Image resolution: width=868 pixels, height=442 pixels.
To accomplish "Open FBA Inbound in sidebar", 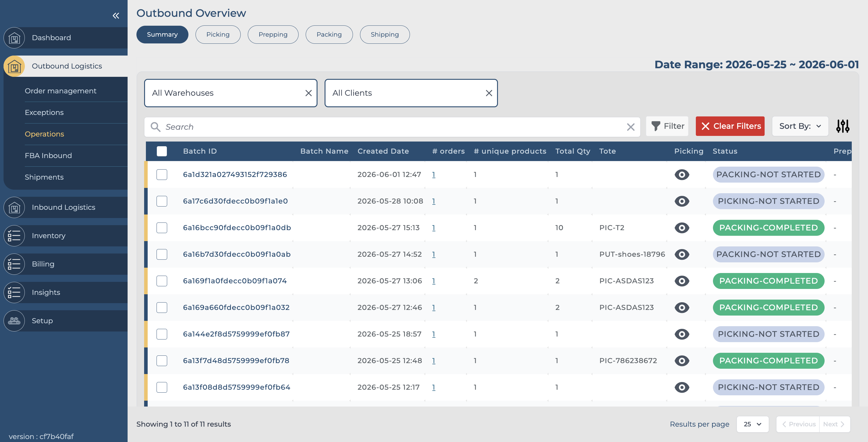I will point(48,156).
